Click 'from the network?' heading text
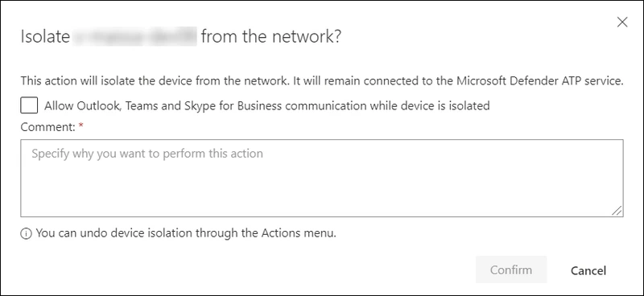 (x=271, y=37)
